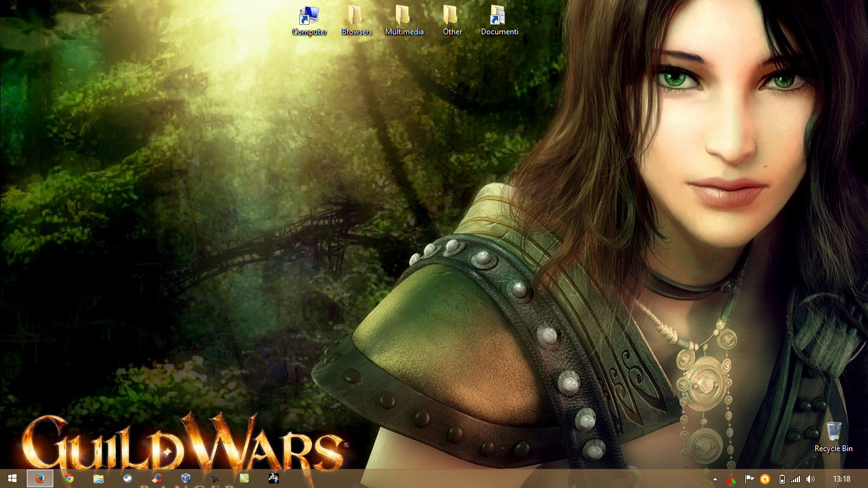The height and width of the screenshot is (488, 868).
Task: Open the Action Center flag icon
Action: coord(749,479)
